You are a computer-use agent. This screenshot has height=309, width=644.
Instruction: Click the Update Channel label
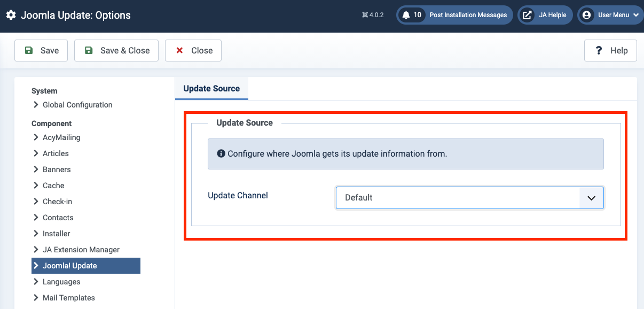(238, 195)
